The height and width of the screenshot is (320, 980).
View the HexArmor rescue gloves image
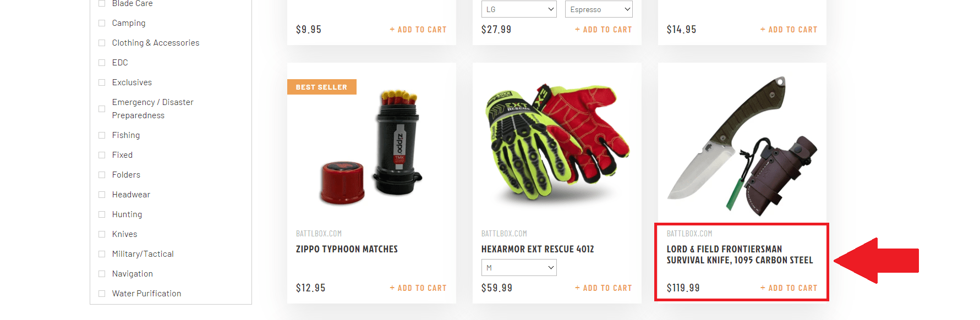point(557,142)
